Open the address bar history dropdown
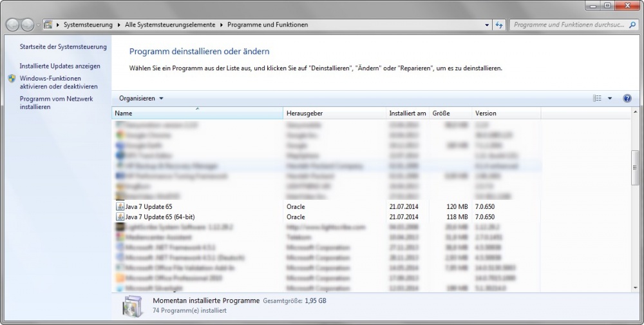Image resolution: width=644 pixels, height=325 pixels. pos(487,25)
